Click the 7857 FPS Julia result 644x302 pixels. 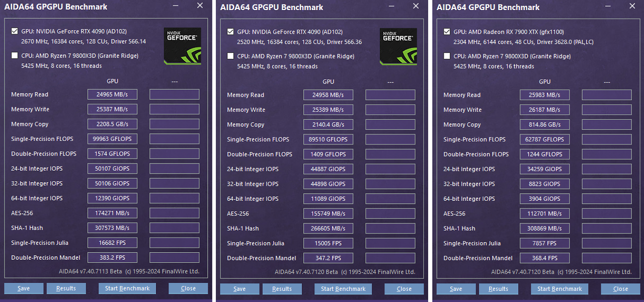[544, 243]
